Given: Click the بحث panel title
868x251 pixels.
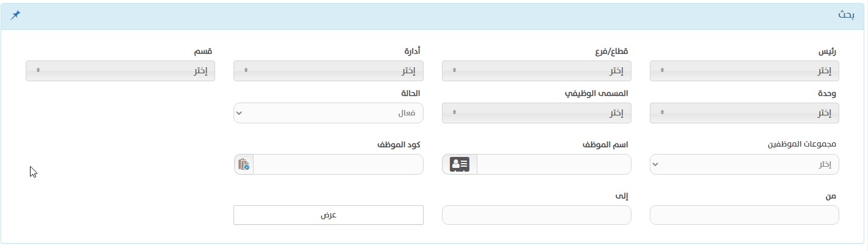Looking at the screenshot, I should 846,15.
